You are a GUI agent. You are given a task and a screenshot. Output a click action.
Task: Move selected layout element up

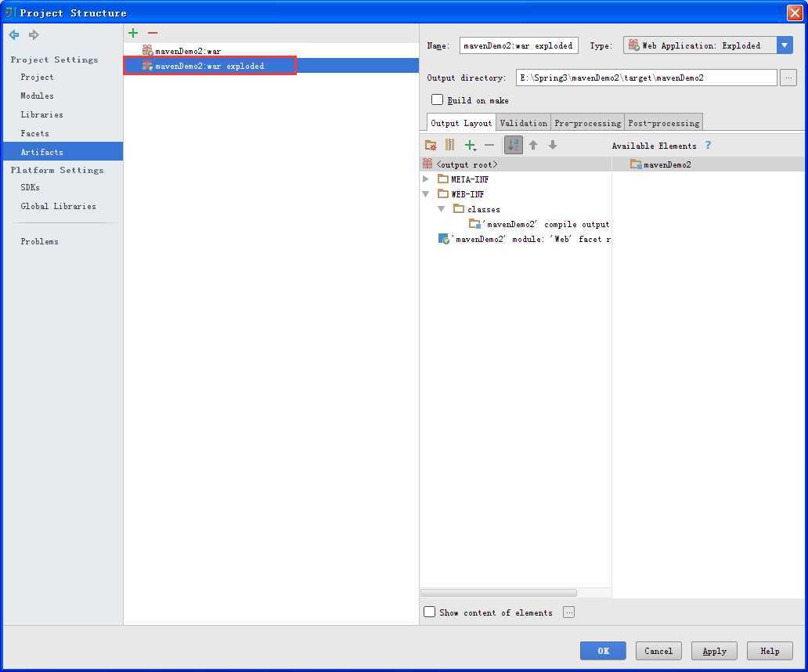pyautogui.click(x=533, y=146)
